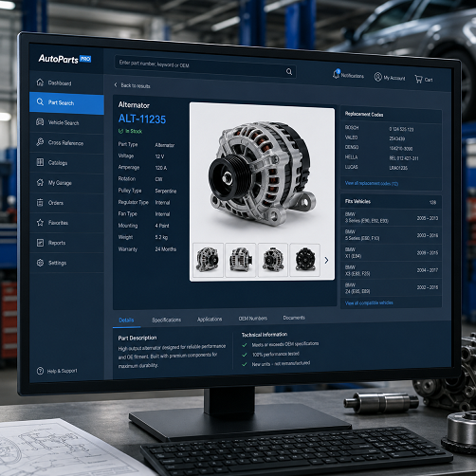The image size is (476, 476).
Task: Click the Help & Support question icon
Action: pos(40,371)
